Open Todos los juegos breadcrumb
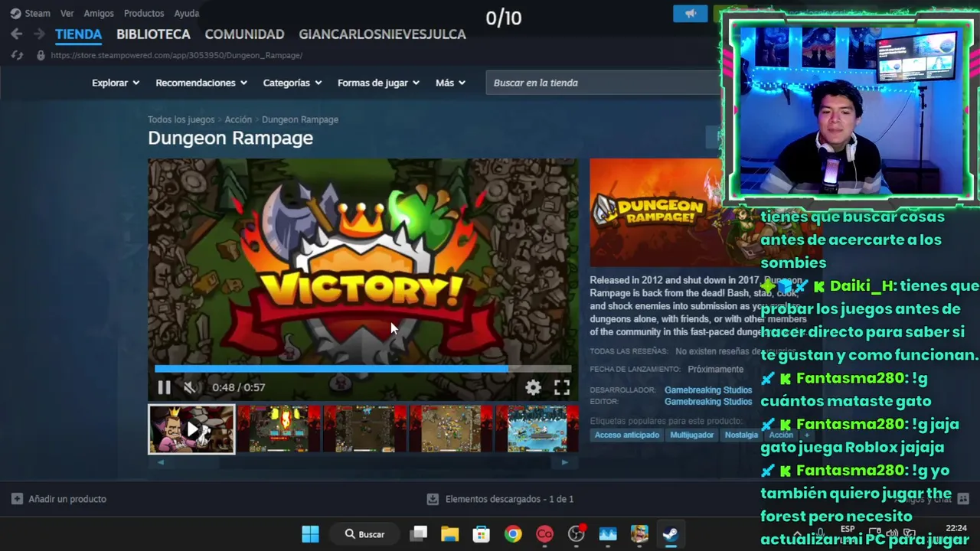This screenshot has width=980, height=551. pyautogui.click(x=181, y=119)
